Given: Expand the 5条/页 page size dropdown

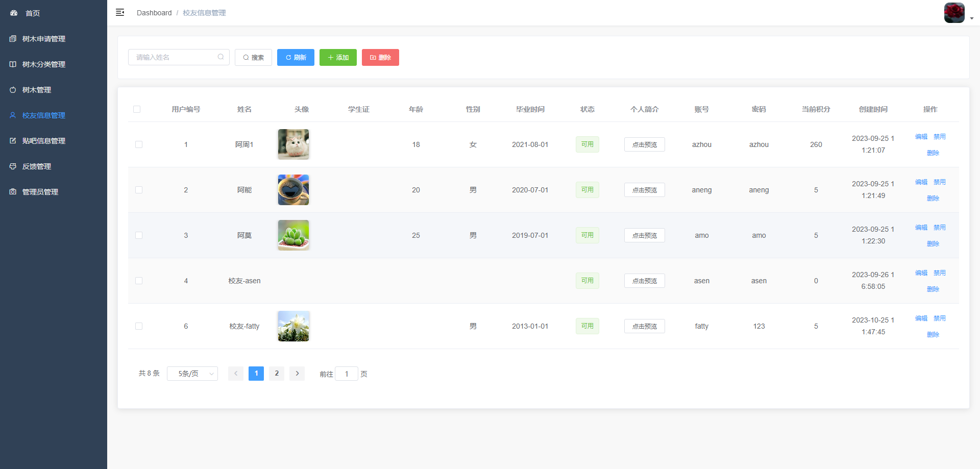Looking at the screenshot, I should (x=192, y=374).
